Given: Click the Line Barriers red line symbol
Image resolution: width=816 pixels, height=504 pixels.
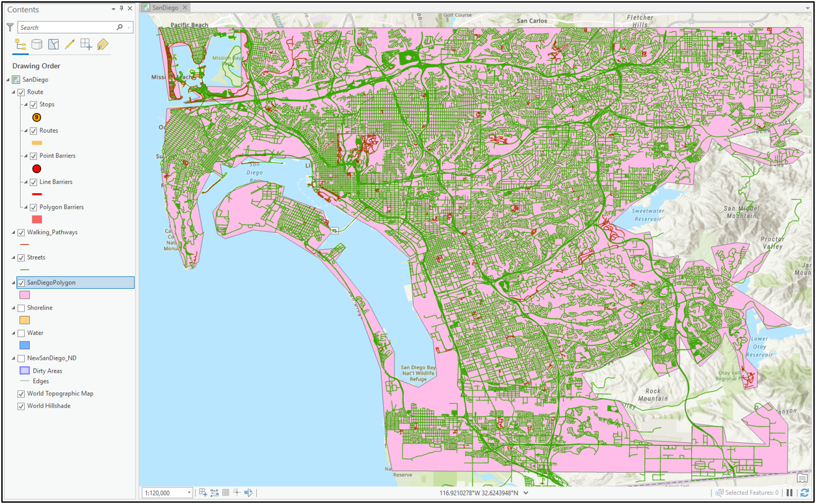Looking at the screenshot, I should click(x=36, y=194).
